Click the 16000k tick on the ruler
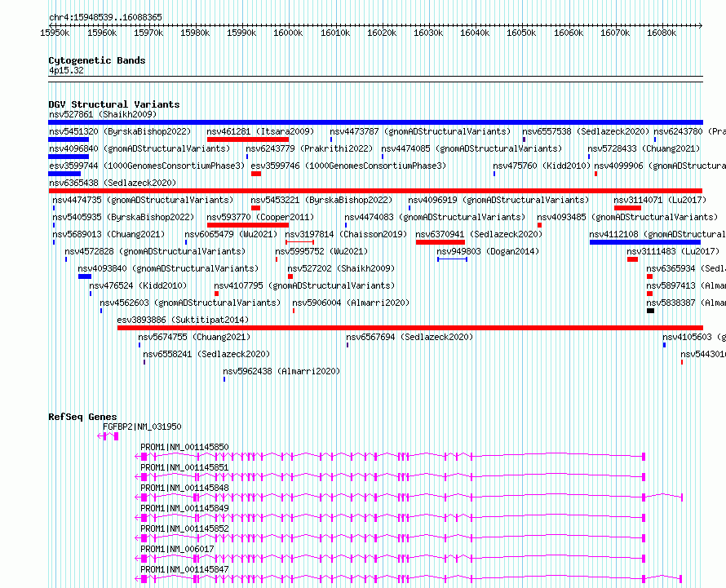The image size is (726, 588). tap(288, 33)
